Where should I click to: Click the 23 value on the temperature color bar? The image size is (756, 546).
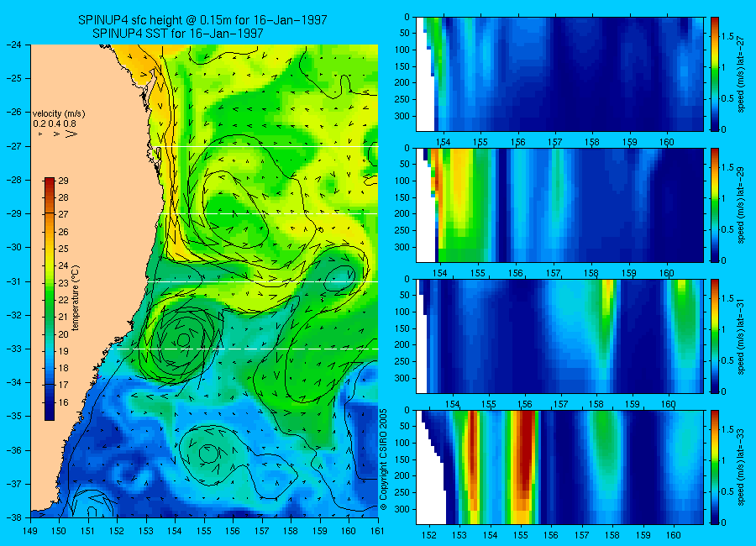pyautogui.click(x=63, y=283)
